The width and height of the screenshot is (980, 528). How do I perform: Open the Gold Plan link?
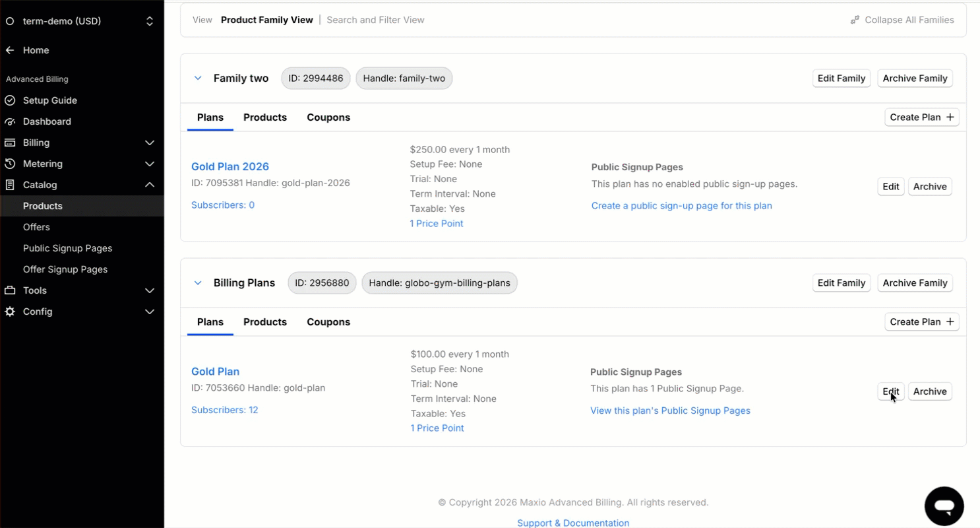pos(215,372)
